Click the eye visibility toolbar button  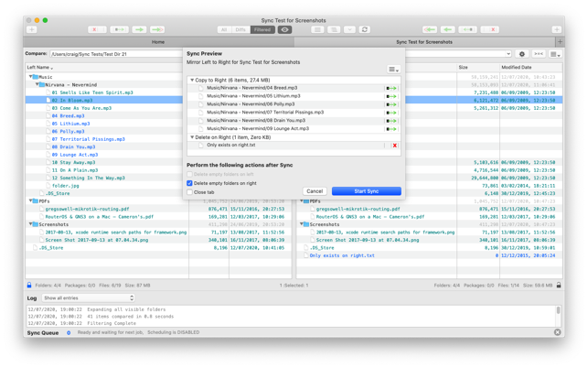(285, 29)
